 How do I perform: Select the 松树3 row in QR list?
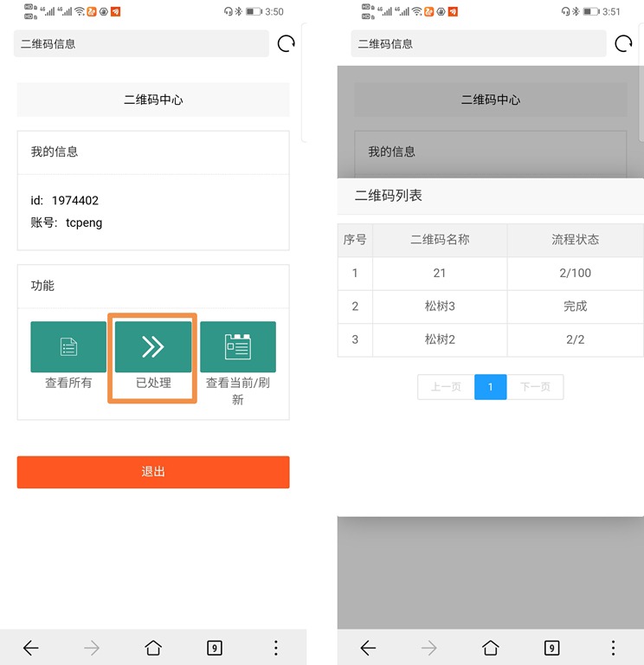click(x=440, y=307)
